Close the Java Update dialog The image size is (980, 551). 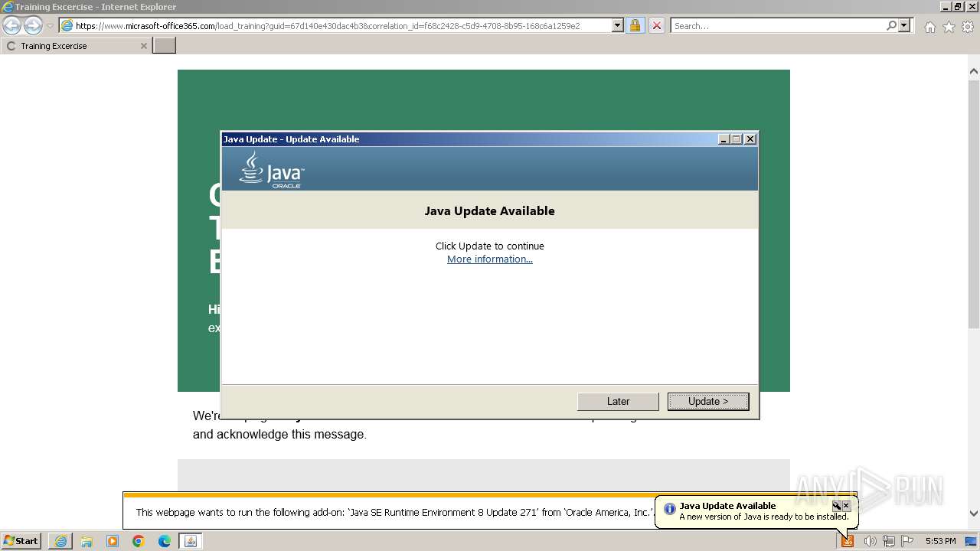click(750, 139)
